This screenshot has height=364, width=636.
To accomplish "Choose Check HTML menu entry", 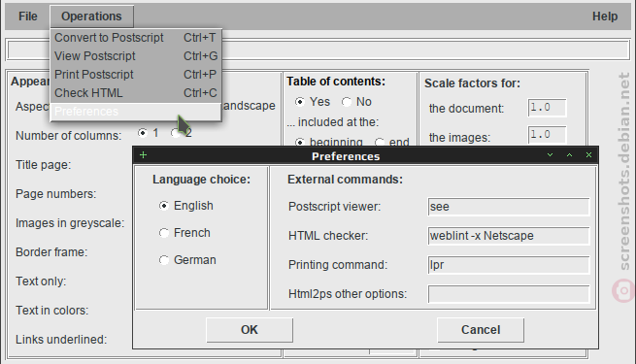I will pos(136,93).
